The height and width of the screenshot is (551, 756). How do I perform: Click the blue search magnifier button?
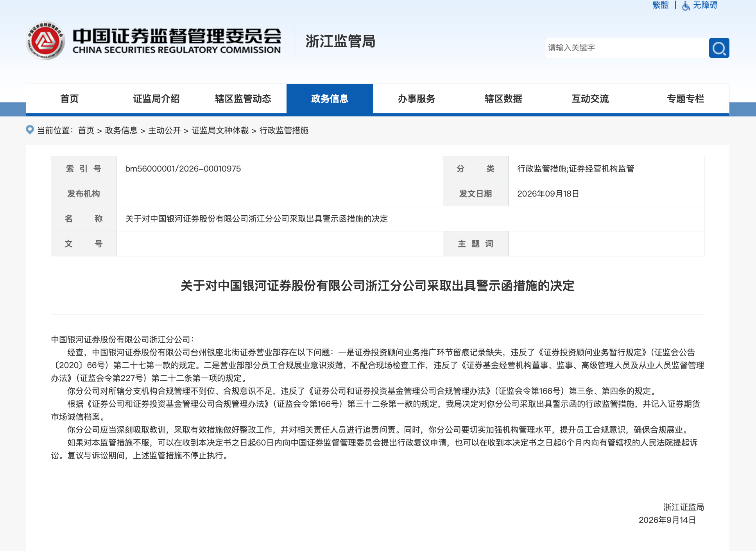point(719,48)
